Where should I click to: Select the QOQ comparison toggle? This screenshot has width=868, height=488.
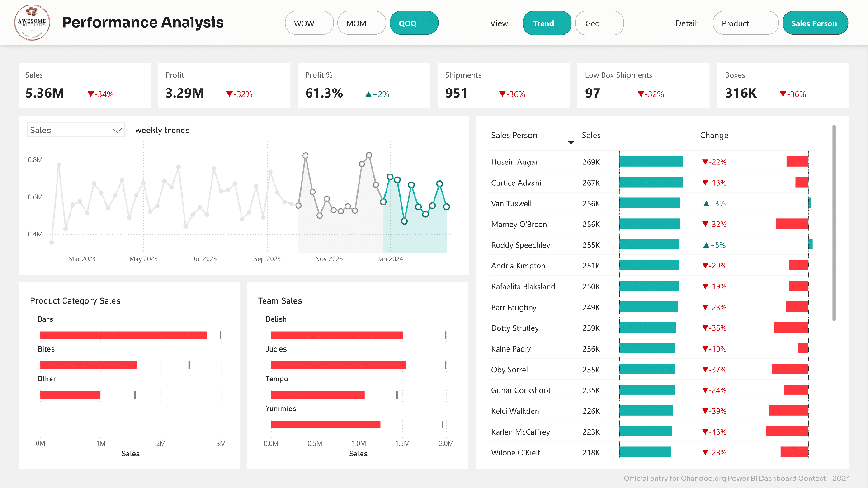click(414, 23)
